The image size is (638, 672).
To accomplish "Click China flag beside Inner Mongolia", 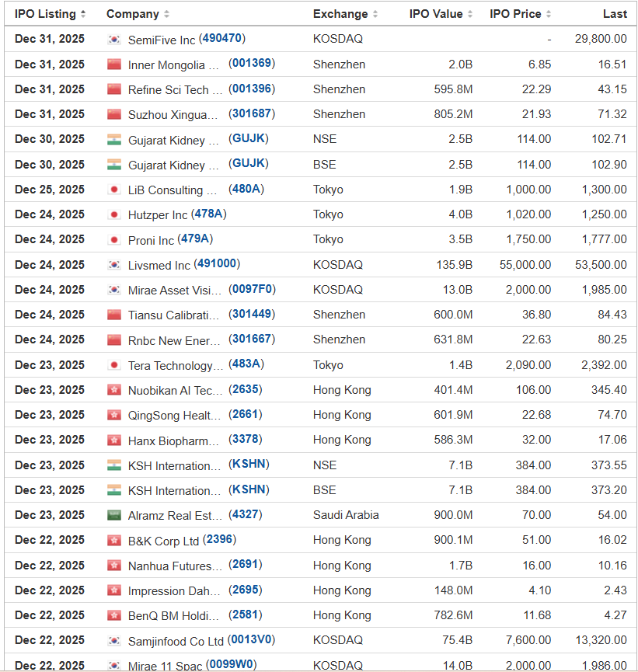I will tap(114, 64).
